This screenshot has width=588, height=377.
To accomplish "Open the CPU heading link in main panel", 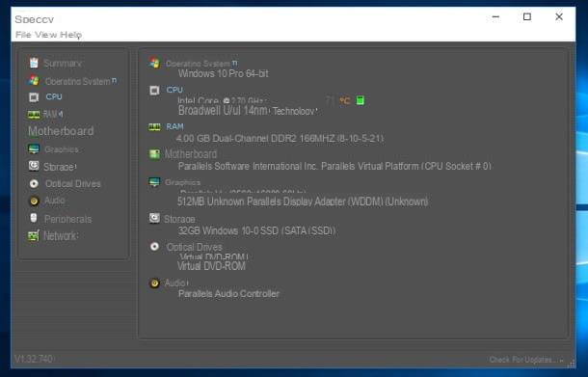I will [x=174, y=90].
